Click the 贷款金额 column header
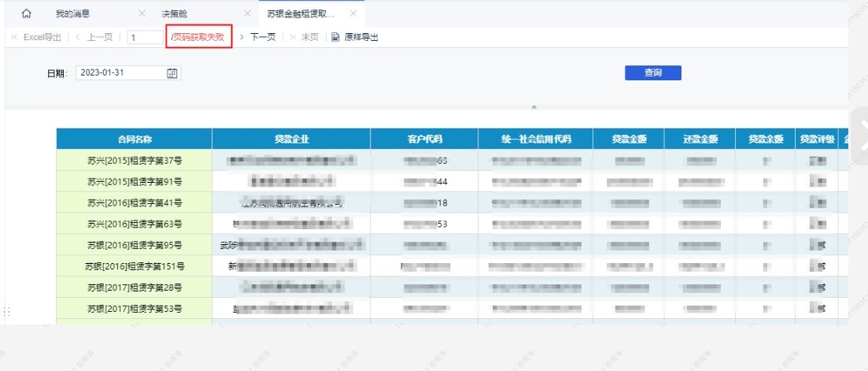Viewport: 868px width, 371px height. (x=629, y=139)
